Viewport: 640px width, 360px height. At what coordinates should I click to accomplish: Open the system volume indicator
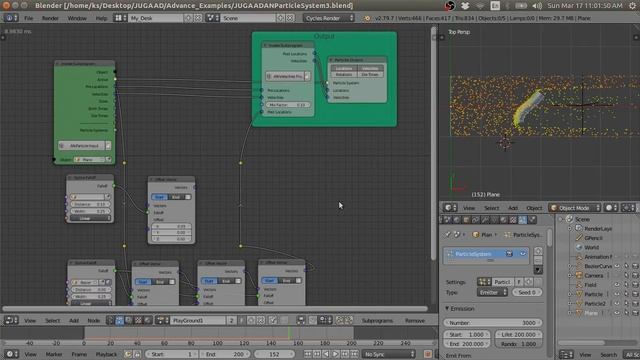538,6
